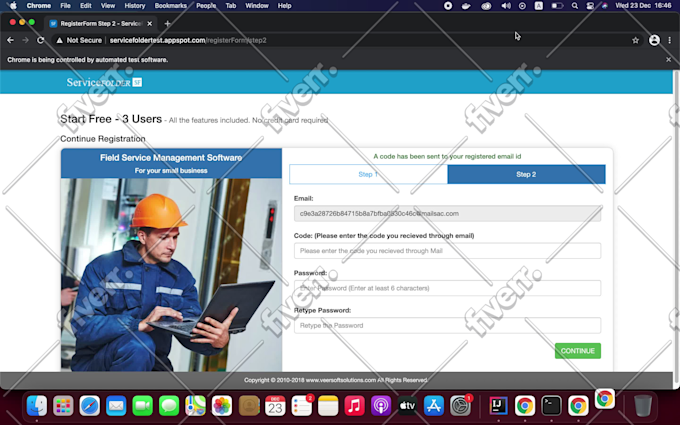Screen dimensions: 680x425
Task: Open Apple TV from the Dock
Action: [x=408, y=406]
